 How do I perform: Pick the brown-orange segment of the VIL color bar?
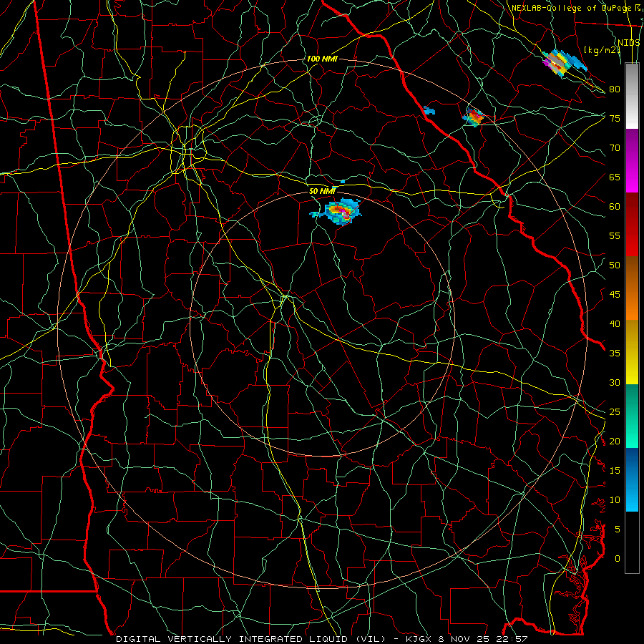point(632,288)
